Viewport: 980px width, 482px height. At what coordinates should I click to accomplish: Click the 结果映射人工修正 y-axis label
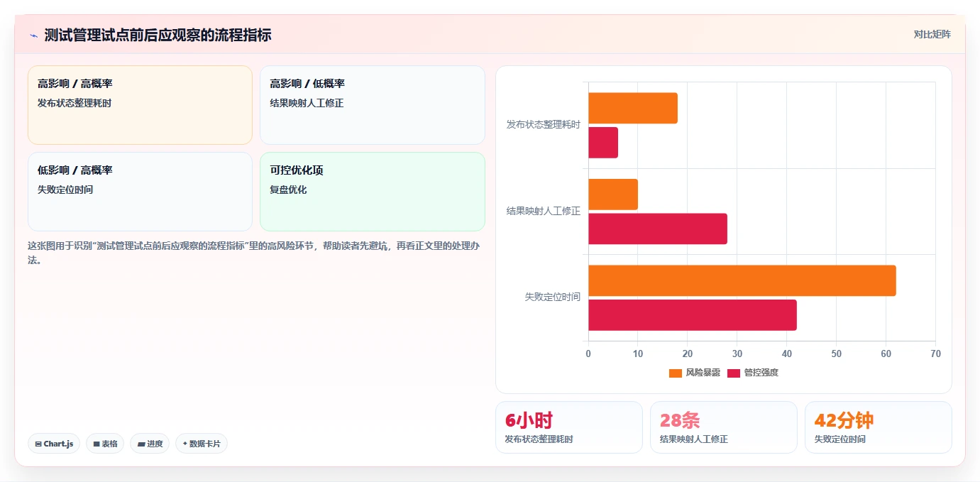point(543,211)
